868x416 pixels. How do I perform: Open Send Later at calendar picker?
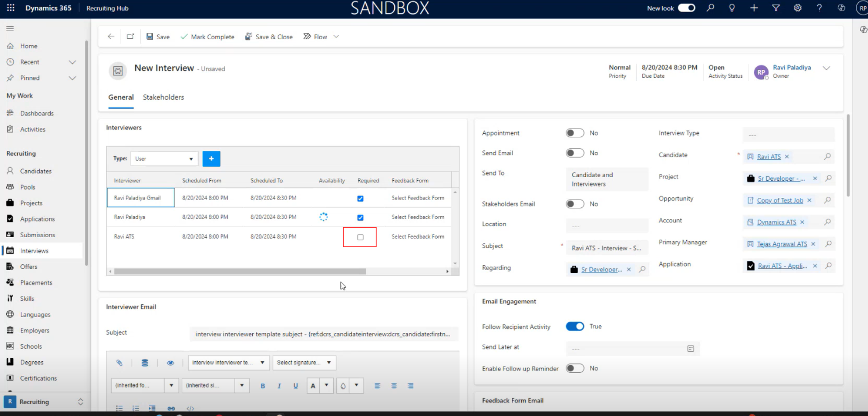pos(690,349)
